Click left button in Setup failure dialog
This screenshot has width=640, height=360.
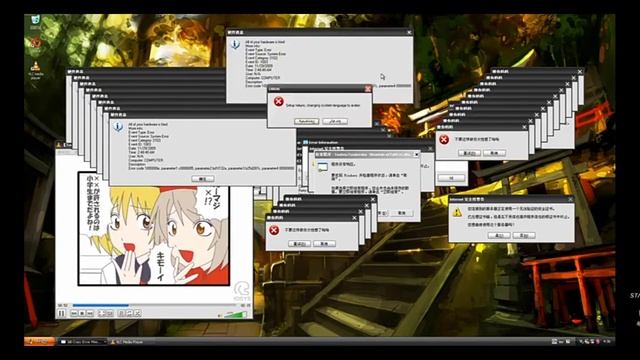pyautogui.click(x=307, y=121)
